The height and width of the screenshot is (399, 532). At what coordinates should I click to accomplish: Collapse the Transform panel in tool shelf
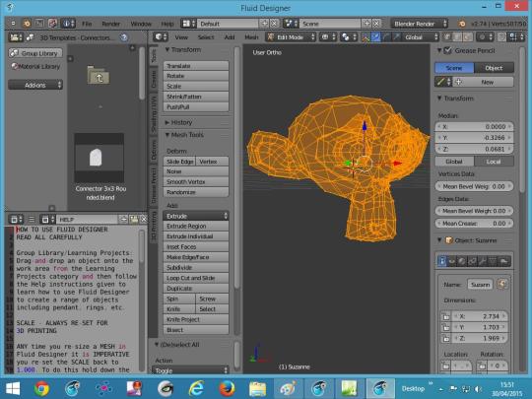point(182,50)
